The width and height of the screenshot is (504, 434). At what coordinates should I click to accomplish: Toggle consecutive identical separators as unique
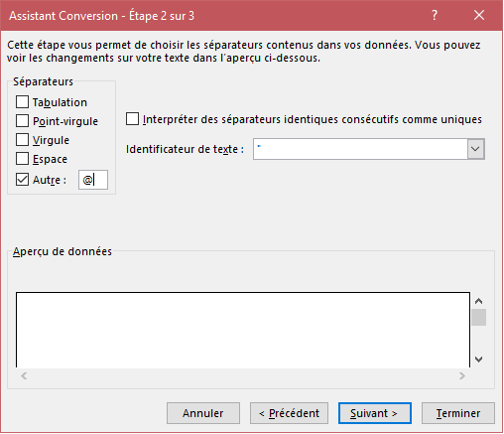(x=132, y=119)
